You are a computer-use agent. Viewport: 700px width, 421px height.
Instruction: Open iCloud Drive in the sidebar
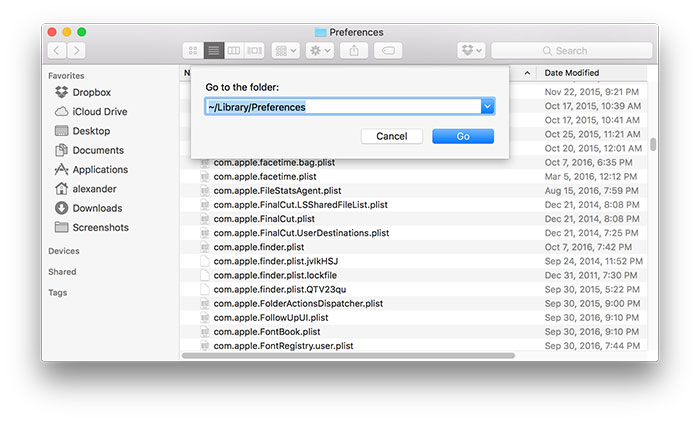pos(100,112)
